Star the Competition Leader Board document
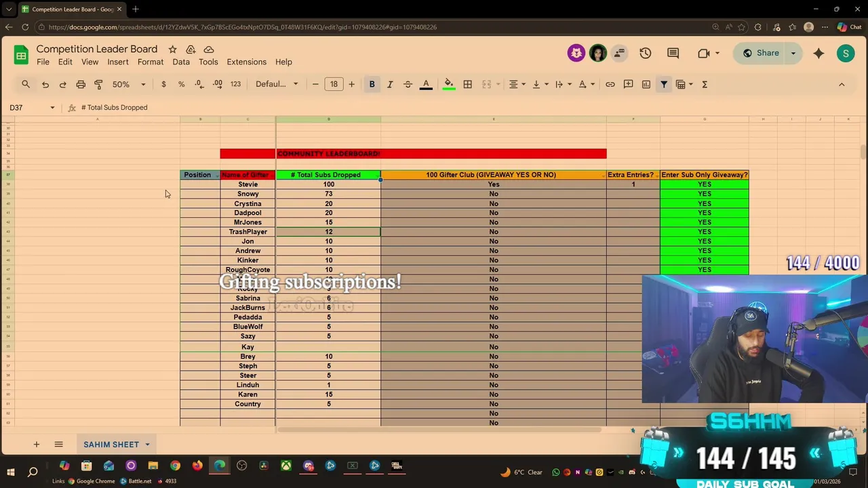The width and height of the screenshot is (868, 488). pos(172,49)
